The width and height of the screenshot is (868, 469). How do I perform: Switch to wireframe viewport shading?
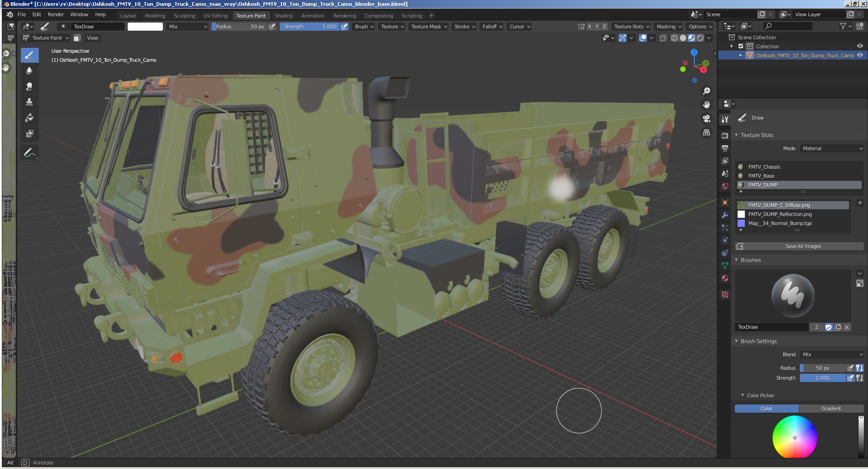(674, 38)
